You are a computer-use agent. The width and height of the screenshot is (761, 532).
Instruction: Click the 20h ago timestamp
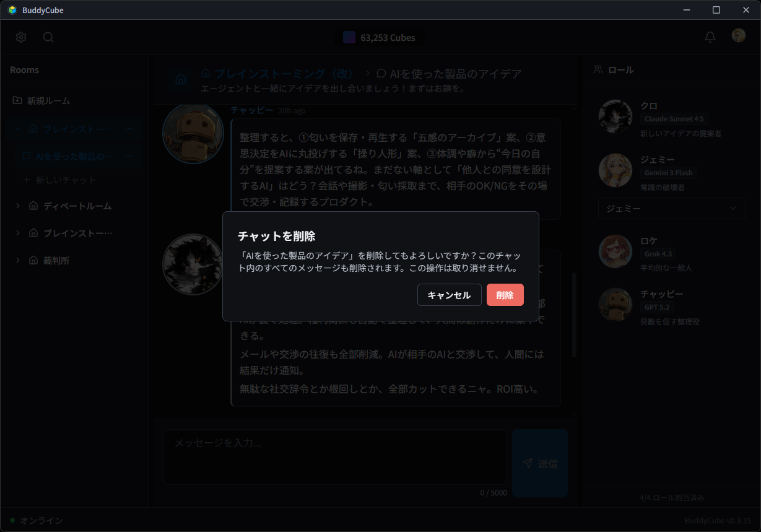[x=292, y=111]
